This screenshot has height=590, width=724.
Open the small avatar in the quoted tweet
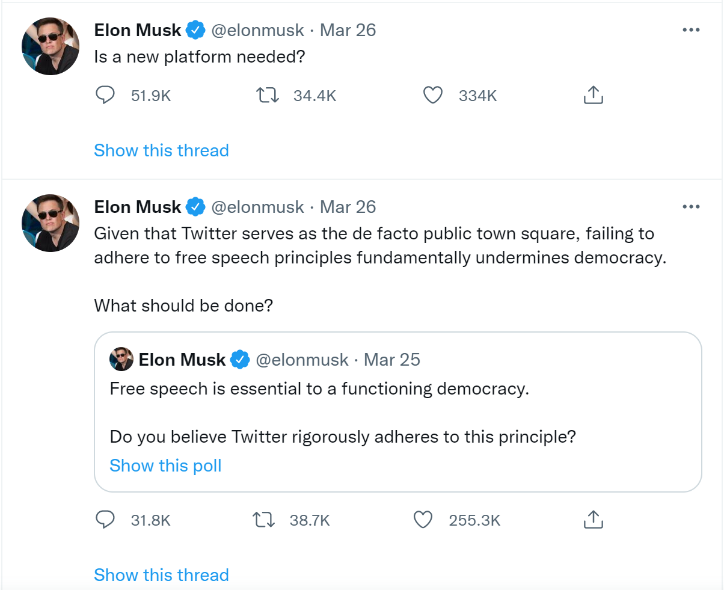pos(121,359)
